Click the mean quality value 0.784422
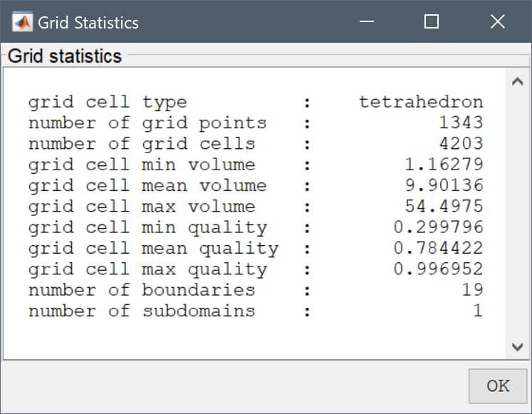The width and height of the screenshot is (532, 414). 439,248
